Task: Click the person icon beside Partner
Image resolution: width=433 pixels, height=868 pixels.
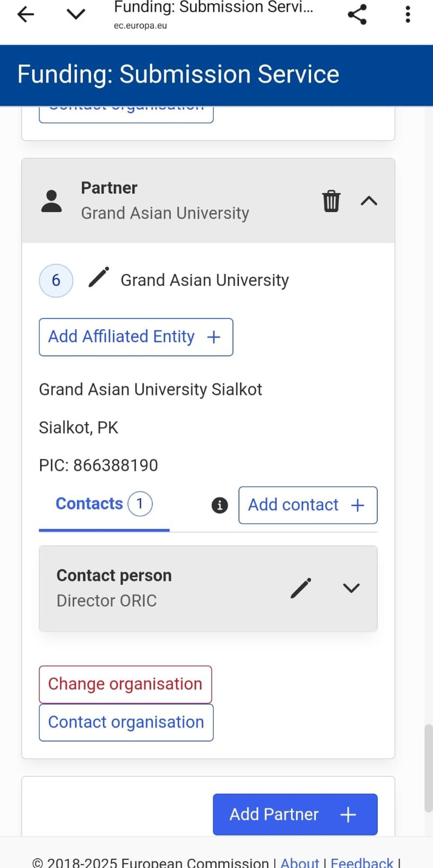Action: pyautogui.click(x=51, y=201)
